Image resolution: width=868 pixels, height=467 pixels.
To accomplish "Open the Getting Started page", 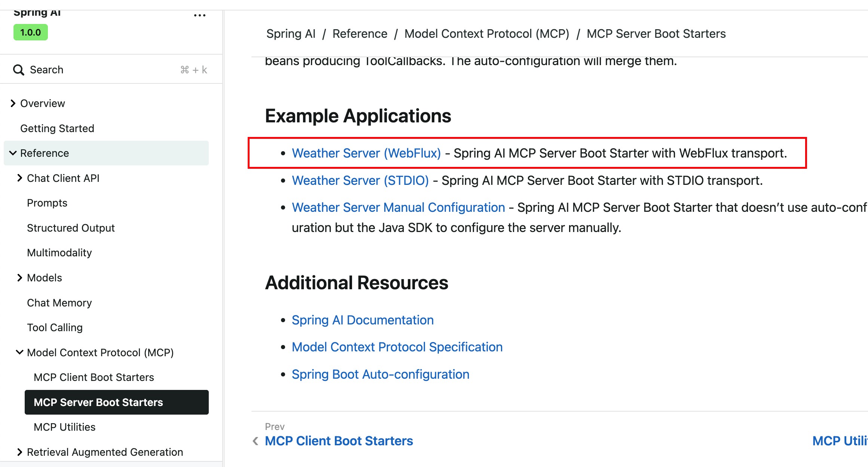I will (57, 128).
